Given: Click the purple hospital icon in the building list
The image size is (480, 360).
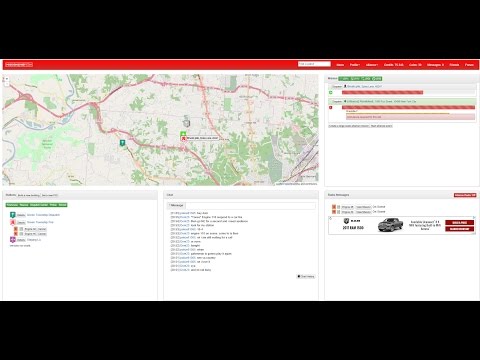Looking at the screenshot, I should (x=13, y=240).
